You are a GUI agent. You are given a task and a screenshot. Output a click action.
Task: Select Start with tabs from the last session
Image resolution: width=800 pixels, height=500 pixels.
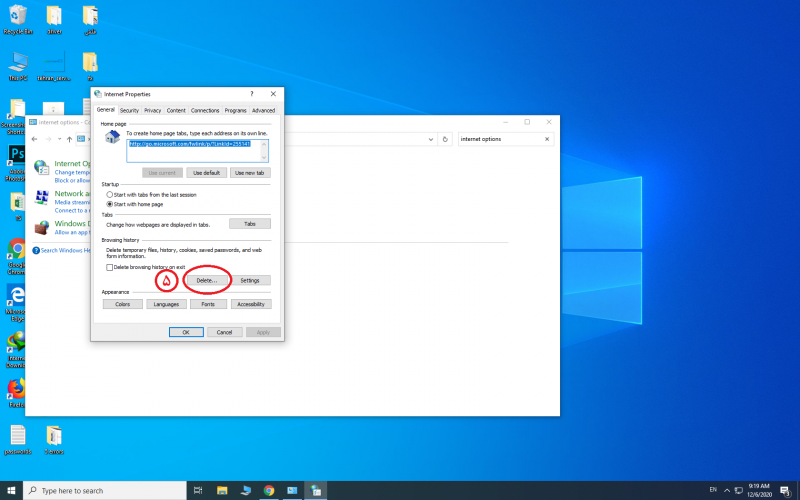pos(110,194)
